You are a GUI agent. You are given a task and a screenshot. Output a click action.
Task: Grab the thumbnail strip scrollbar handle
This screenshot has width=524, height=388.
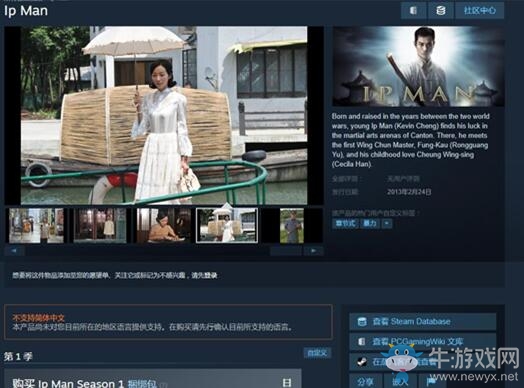[286, 251]
